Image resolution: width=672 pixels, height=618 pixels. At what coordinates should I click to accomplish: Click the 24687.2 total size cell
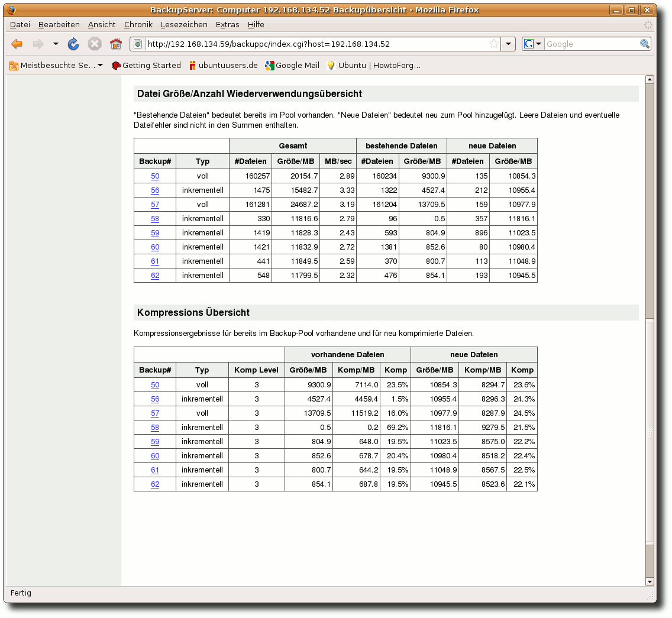tap(296, 205)
